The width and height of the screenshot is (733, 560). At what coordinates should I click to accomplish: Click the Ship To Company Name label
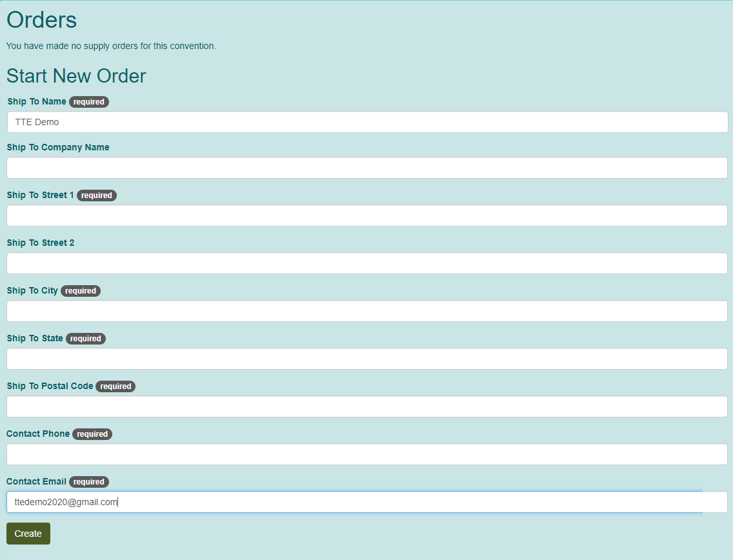pos(58,147)
